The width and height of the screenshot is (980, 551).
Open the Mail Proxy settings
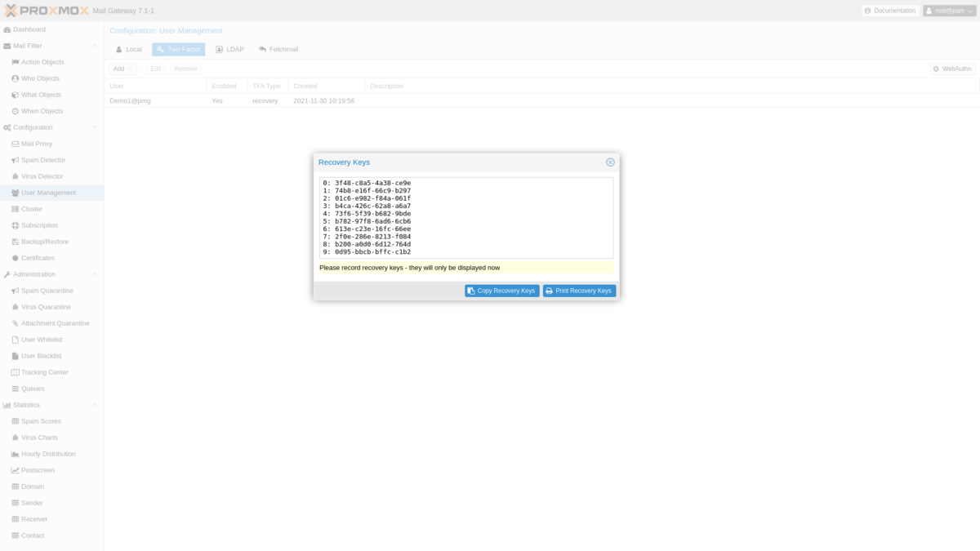pos(35,143)
